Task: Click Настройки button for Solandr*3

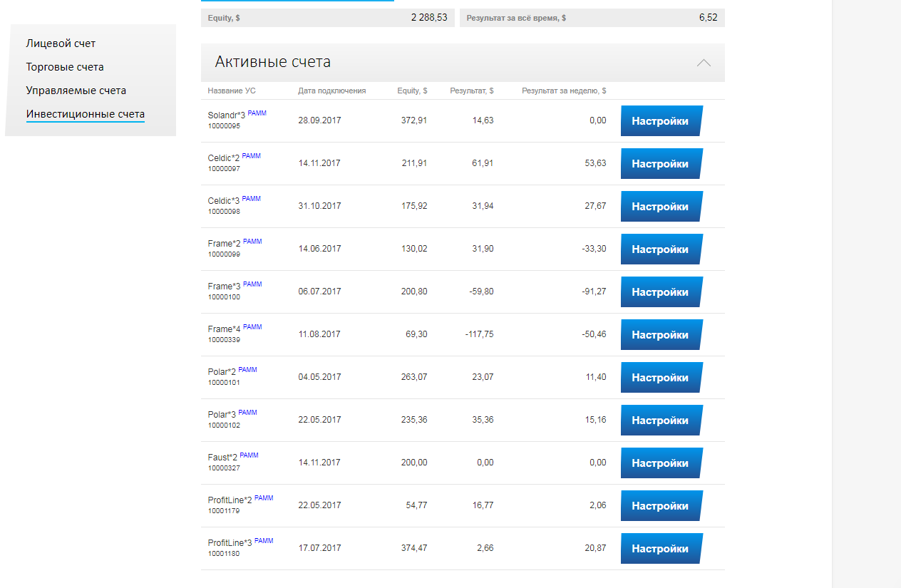Action: [661, 121]
